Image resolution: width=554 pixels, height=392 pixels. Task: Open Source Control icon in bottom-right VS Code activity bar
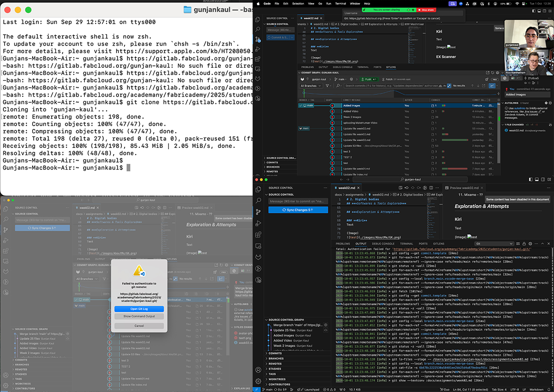[x=258, y=212]
